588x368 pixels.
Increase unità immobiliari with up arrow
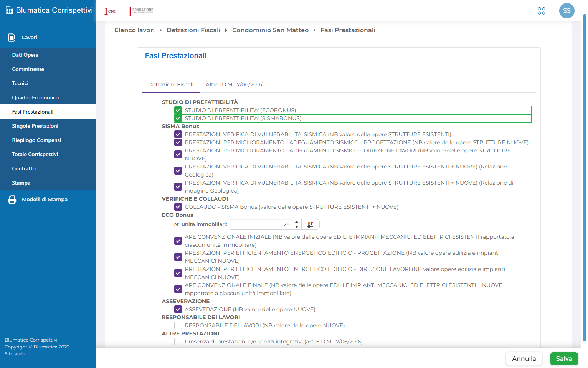[x=297, y=222]
